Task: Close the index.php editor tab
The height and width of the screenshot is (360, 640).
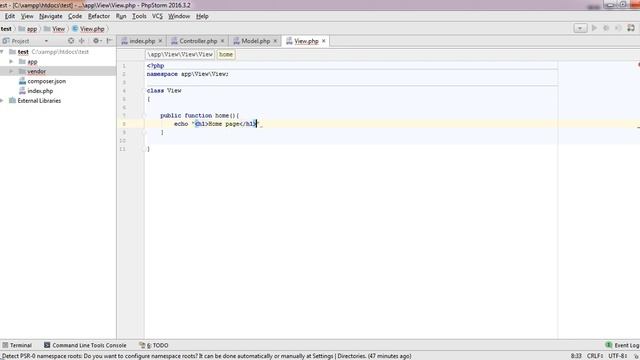Action: [160, 41]
